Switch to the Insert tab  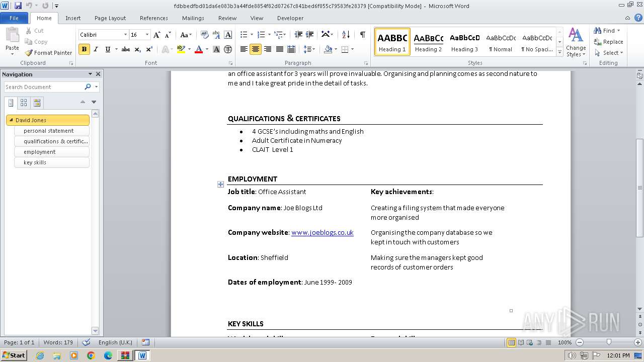click(x=73, y=18)
